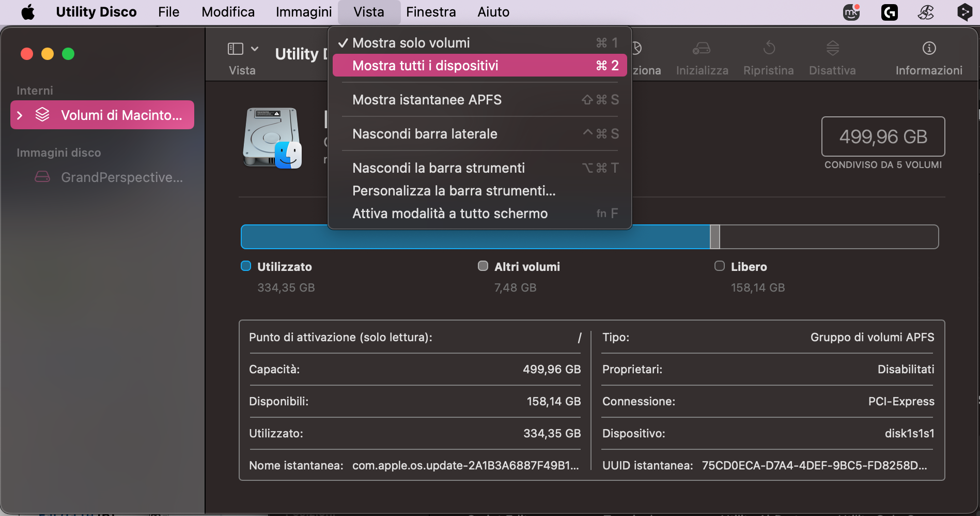This screenshot has width=980, height=516.
Task: Close the open Vista menu in menu bar
Action: 369,12
